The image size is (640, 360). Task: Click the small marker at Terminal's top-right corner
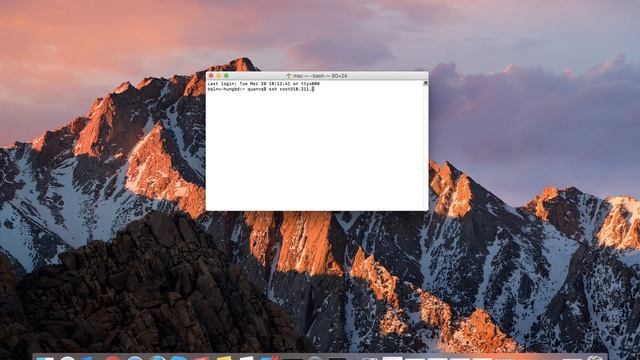pyautogui.click(x=425, y=83)
